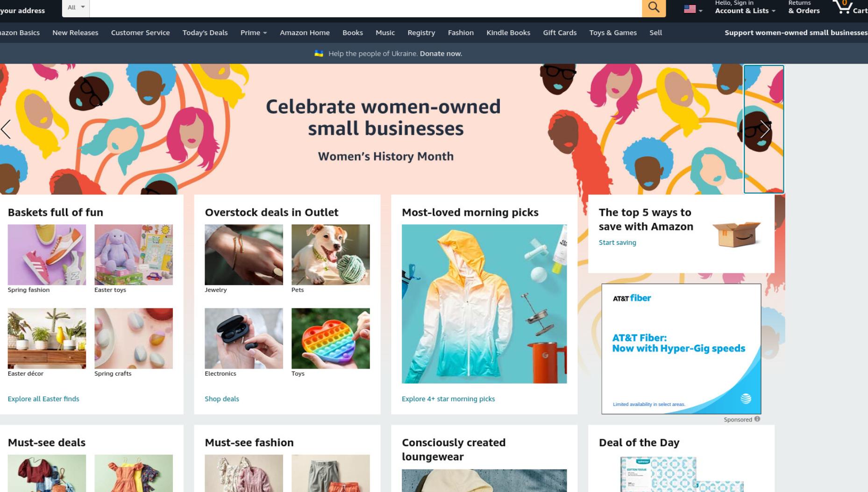Advance banner with right arrow

tap(764, 129)
